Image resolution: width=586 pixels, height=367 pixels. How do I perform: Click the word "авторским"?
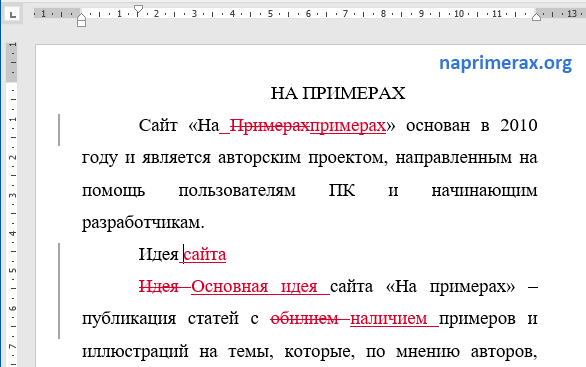point(259,158)
